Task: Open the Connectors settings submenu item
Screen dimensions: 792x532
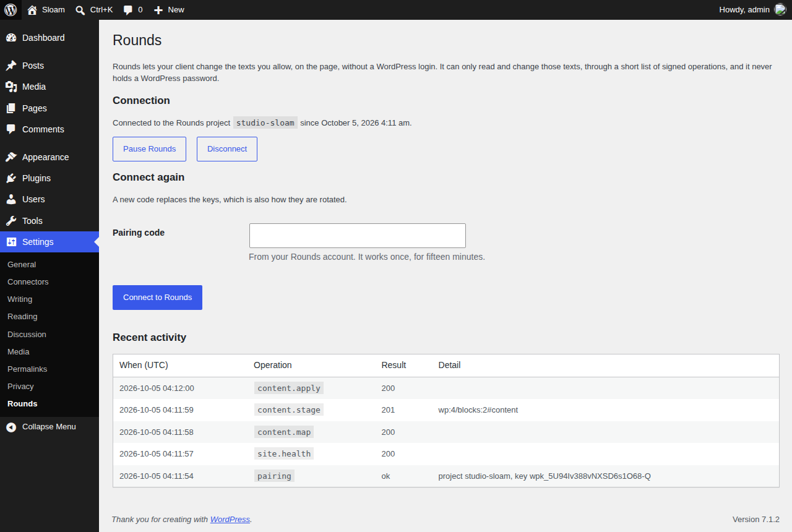Action: (28, 281)
